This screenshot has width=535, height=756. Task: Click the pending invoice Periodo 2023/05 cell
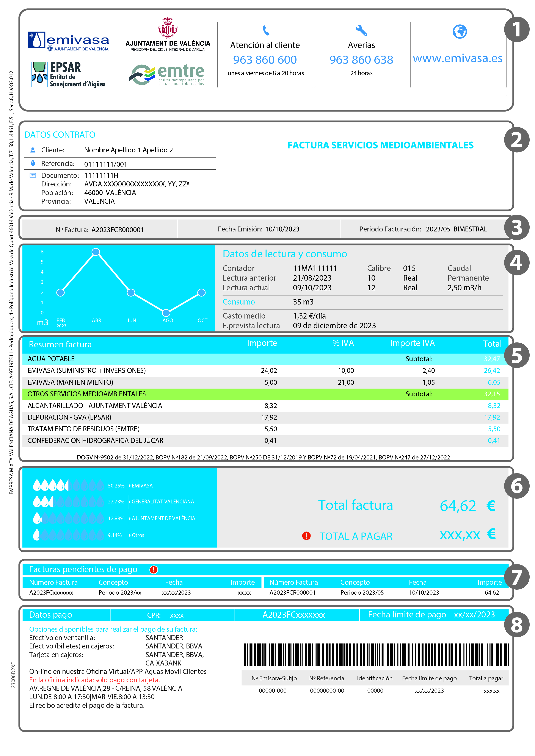coord(362,593)
